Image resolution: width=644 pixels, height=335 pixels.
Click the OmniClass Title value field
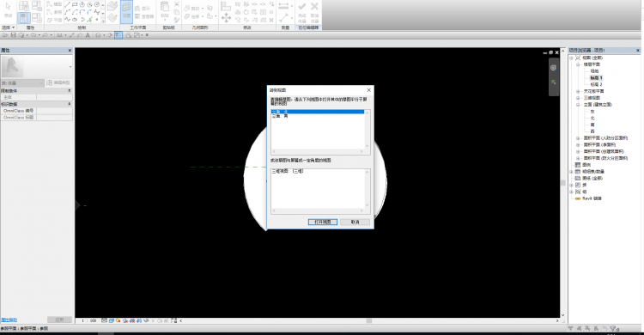[55, 118]
